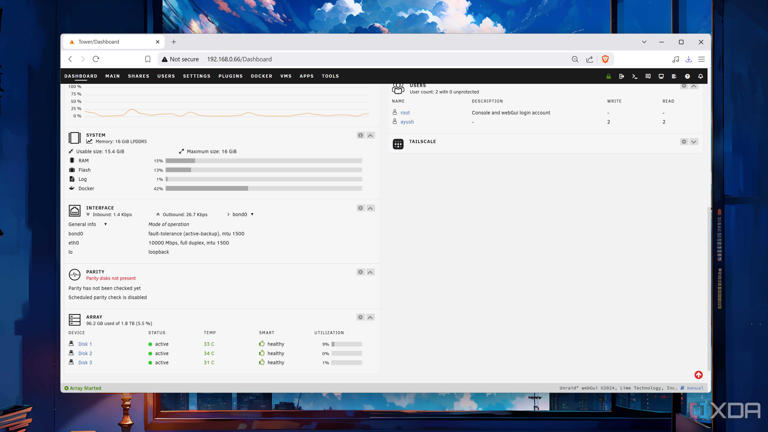
Task: Open Array panel settings gear
Action: pyautogui.click(x=361, y=317)
